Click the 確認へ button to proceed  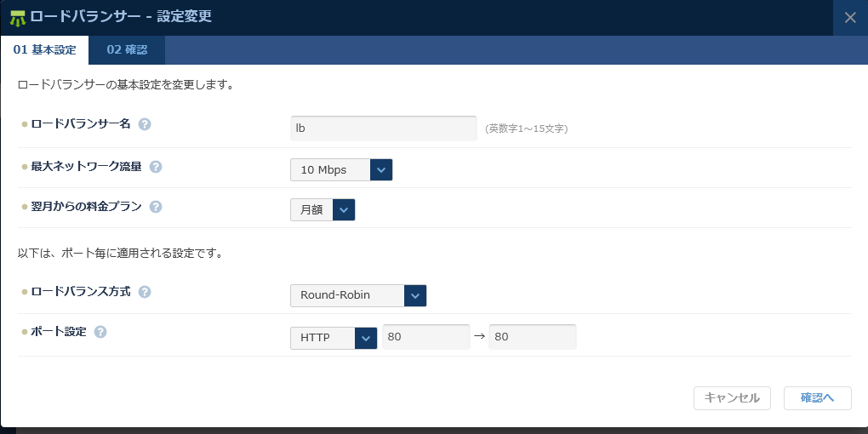coord(817,397)
